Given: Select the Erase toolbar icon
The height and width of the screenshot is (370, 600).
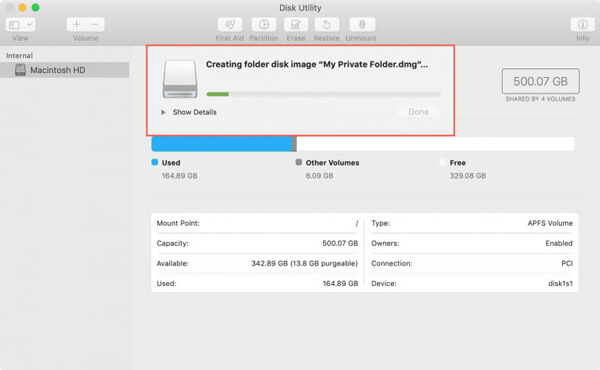Looking at the screenshot, I should tap(296, 24).
